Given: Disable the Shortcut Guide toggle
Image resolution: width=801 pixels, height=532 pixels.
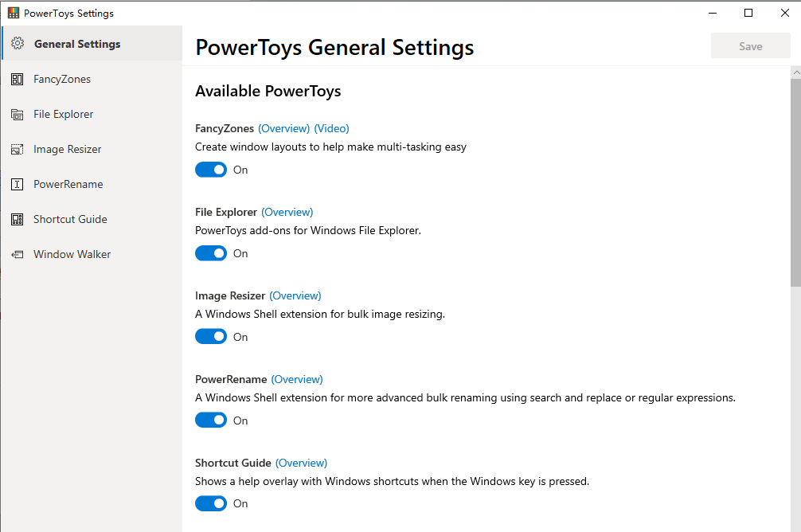Looking at the screenshot, I should click(x=211, y=503).
